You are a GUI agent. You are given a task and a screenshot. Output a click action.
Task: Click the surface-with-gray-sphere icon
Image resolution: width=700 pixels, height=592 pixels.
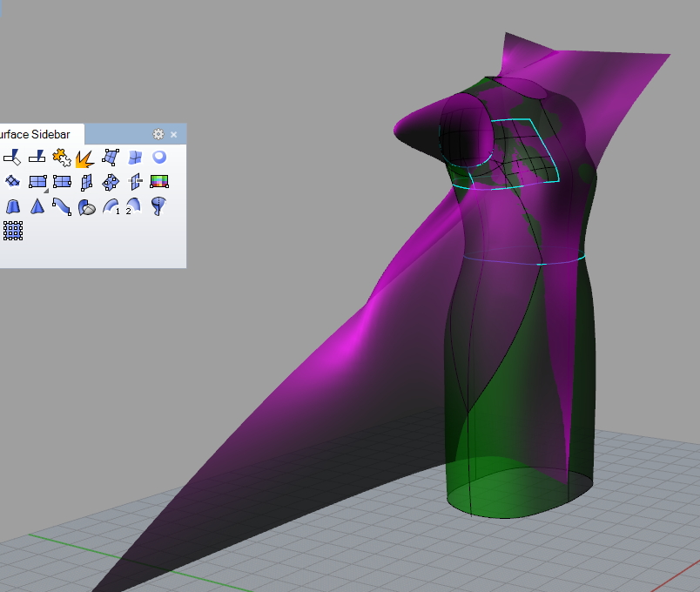click(x=86, y=207)
